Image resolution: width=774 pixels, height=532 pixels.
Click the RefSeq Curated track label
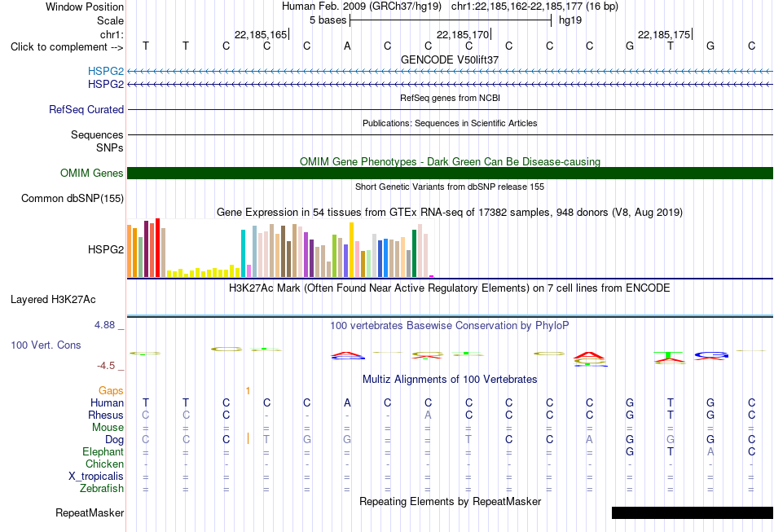[86, 109]
